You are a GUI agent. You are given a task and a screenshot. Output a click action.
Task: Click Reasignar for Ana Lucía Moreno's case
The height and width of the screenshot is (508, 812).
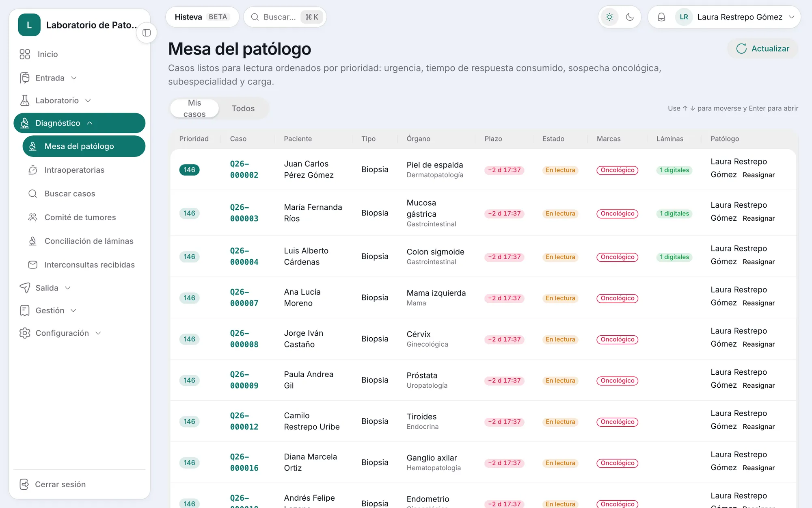[758, 303]
